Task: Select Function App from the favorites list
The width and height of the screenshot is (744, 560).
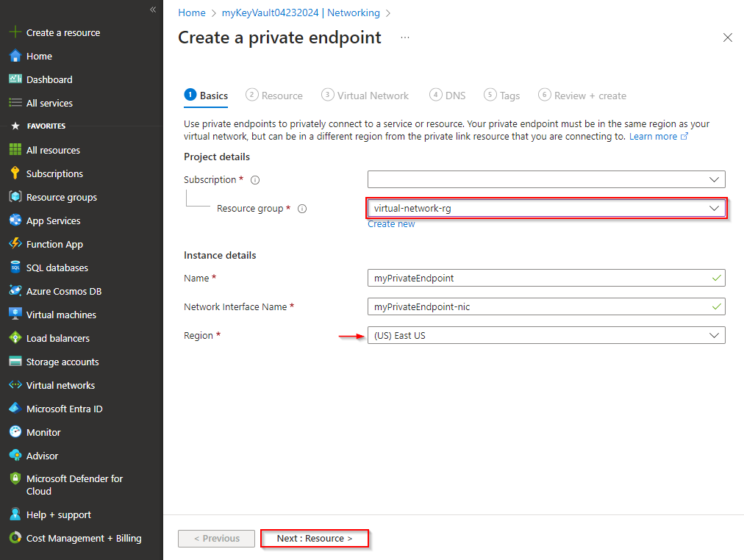Action: tap(55, 243)
